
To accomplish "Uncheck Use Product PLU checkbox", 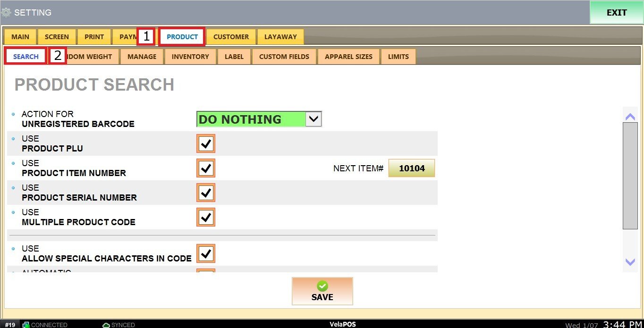I will [x=206, y=143].
